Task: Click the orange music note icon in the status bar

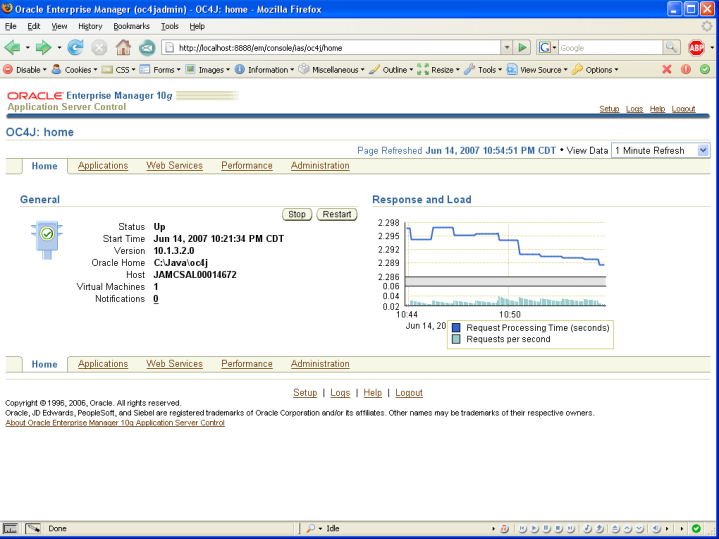Action: click(x=504, y=528)
